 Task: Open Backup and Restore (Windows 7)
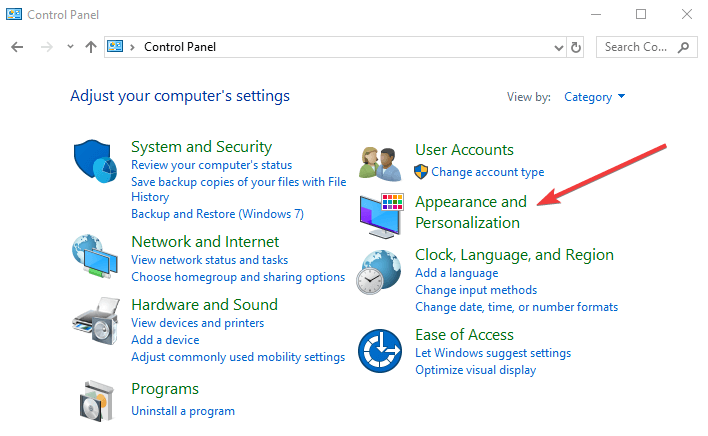pos(217,214)
